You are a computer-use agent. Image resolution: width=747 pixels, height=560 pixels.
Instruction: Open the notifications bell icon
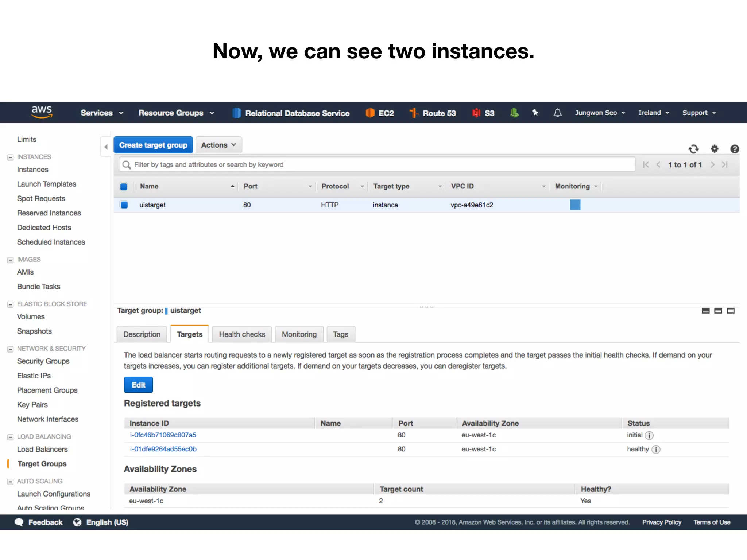click(557, 113)
